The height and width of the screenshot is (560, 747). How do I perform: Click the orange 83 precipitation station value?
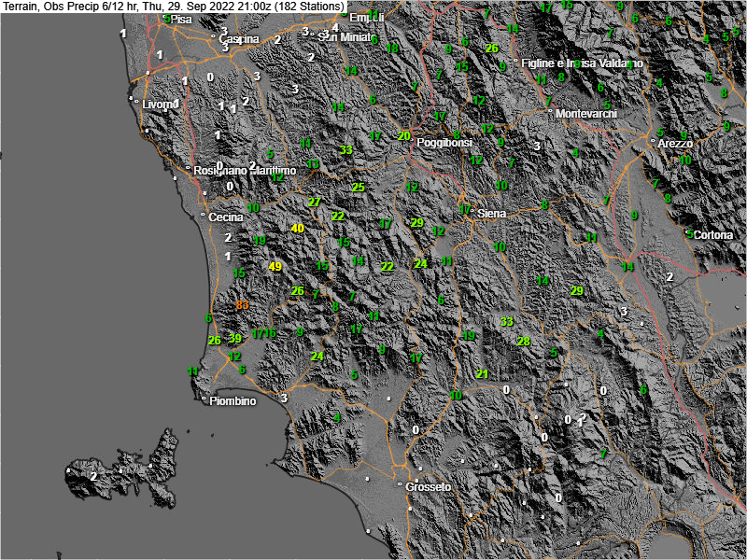coord(243,305)
